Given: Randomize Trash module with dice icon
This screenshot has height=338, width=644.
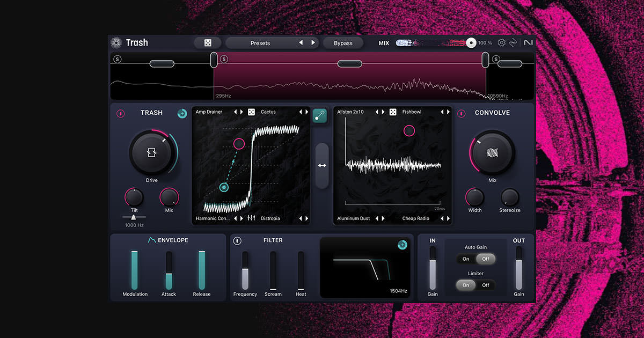Looking at the screenshot, I should tap(251, 112).
